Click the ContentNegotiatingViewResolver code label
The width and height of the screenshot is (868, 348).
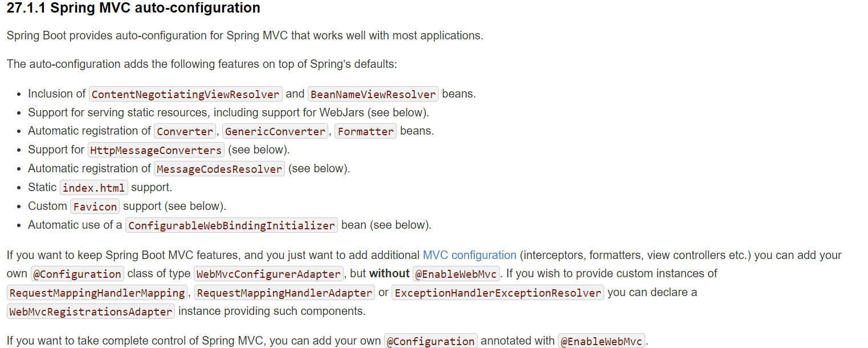186,94
